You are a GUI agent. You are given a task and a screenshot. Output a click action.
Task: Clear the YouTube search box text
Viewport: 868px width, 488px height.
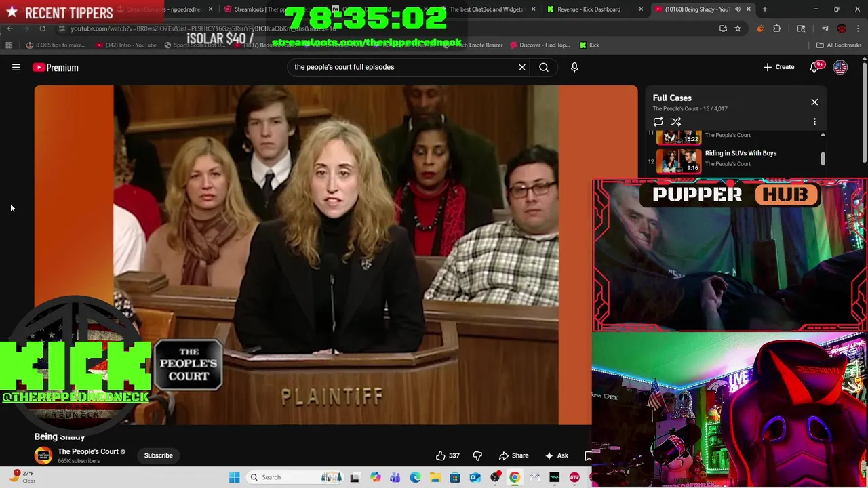(522, 67)
